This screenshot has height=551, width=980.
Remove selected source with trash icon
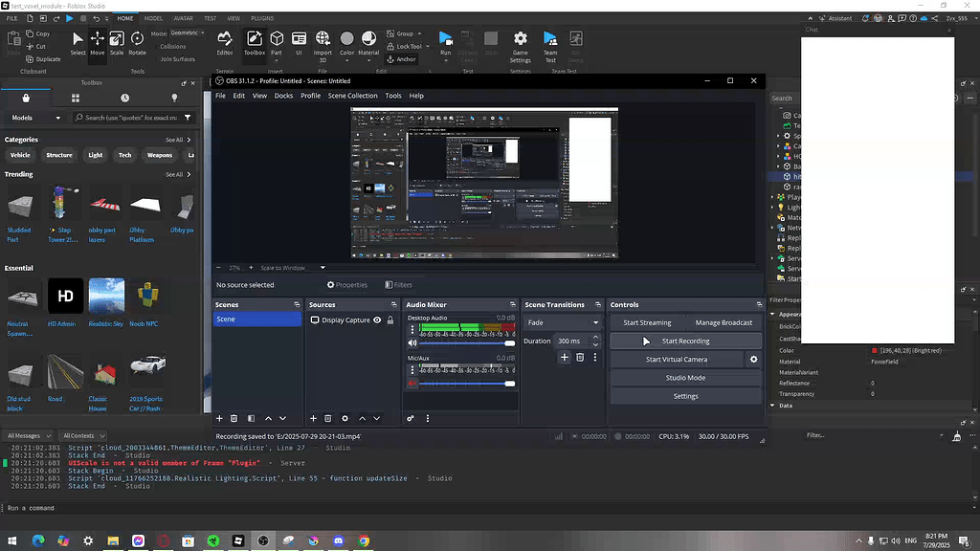[328, 418]
